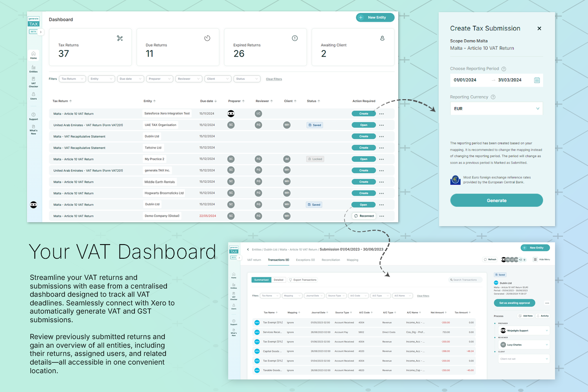
Task: Open the EUR Reporting Currency dropdown
Action: (x=497, y=109)
